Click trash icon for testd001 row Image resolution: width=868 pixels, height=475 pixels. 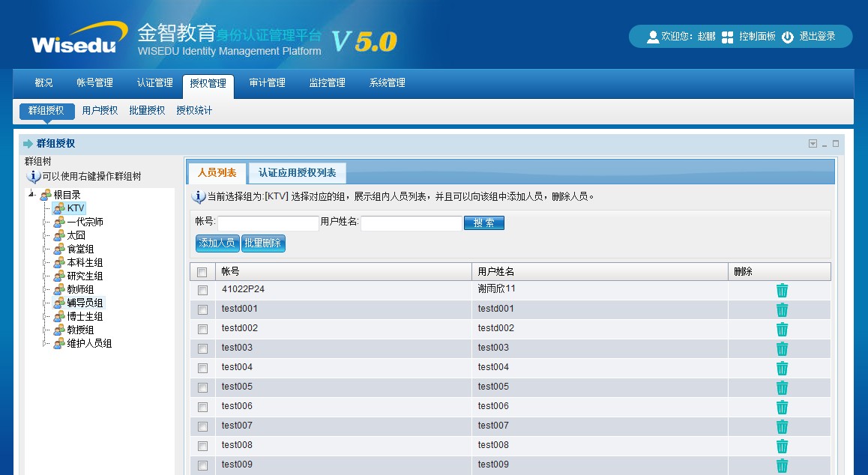(782, 310)
